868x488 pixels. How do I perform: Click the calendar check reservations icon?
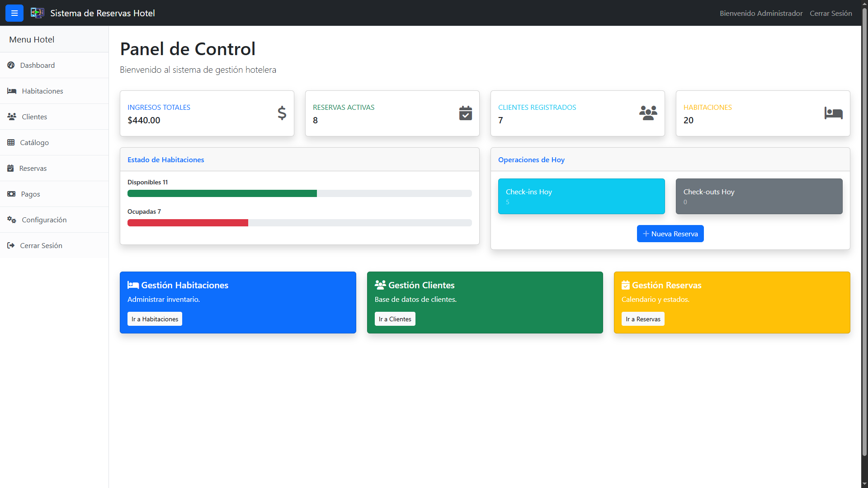click(x=465, y=113)
